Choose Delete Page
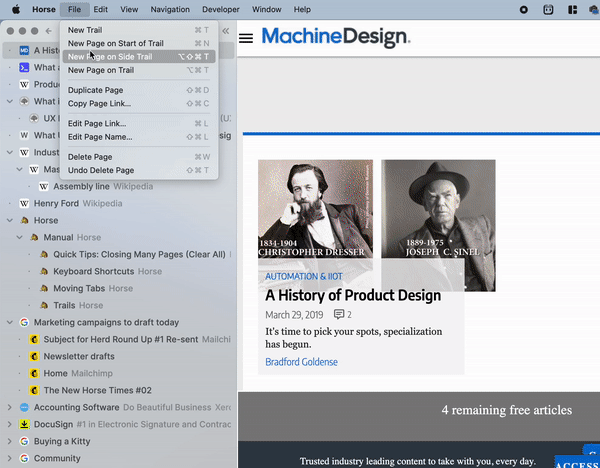This screenshot has width=600, height=468. click(x=139, y=157)
